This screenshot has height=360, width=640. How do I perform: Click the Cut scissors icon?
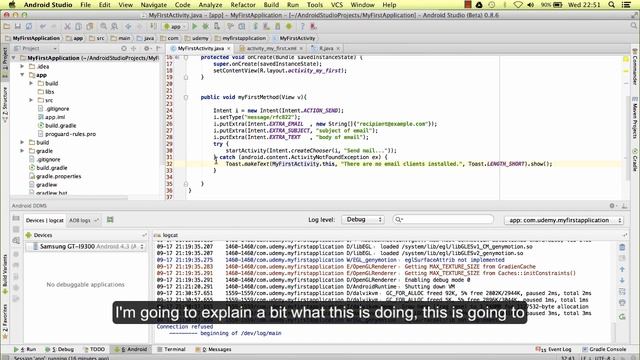coord(67,27)
